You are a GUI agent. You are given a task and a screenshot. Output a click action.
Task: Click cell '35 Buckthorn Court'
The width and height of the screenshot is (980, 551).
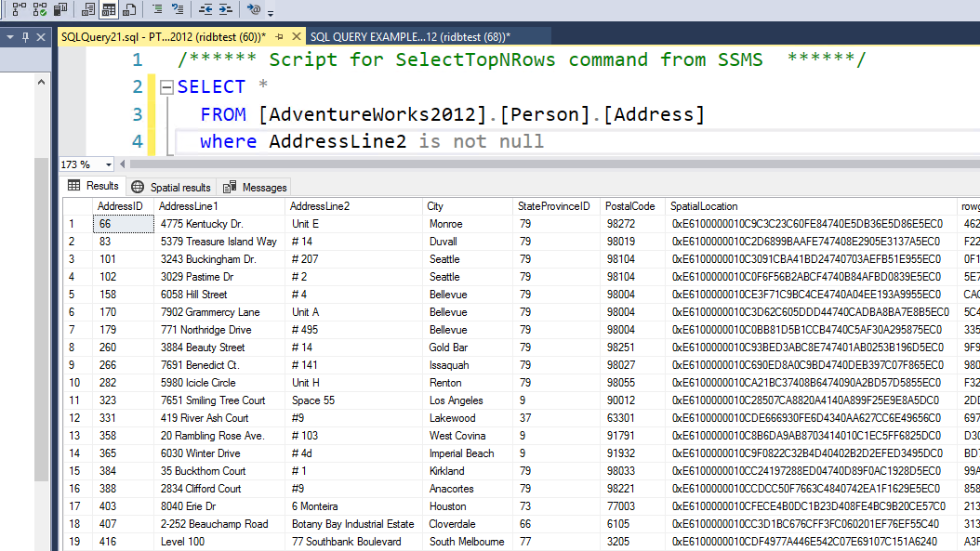219,471
